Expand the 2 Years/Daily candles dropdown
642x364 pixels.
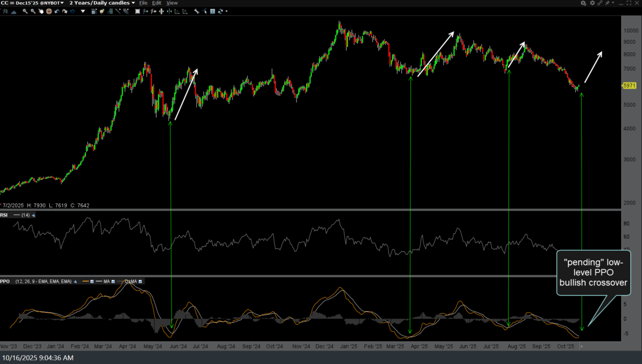102,3
